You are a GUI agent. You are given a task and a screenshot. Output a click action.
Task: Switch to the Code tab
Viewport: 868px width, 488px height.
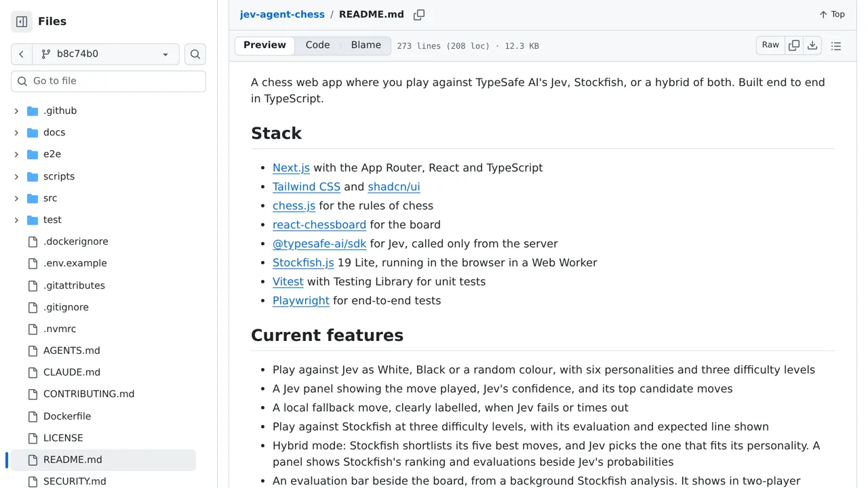point(317,45)
